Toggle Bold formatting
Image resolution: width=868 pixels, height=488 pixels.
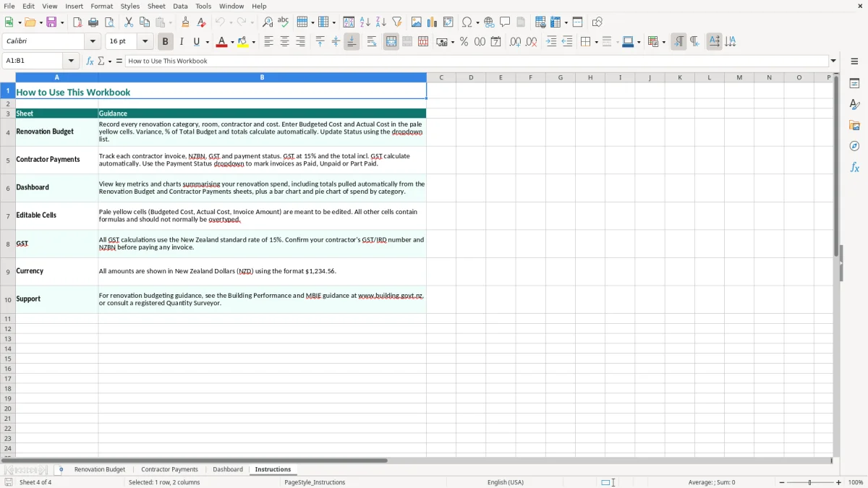pyautogui.click(x=165, y=42)
